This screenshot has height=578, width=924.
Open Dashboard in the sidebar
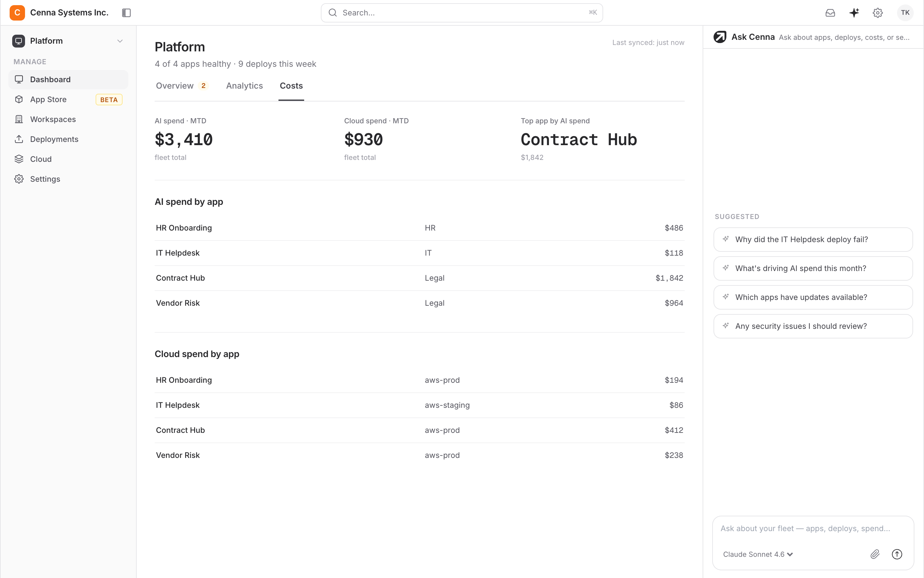coord(68,80)
